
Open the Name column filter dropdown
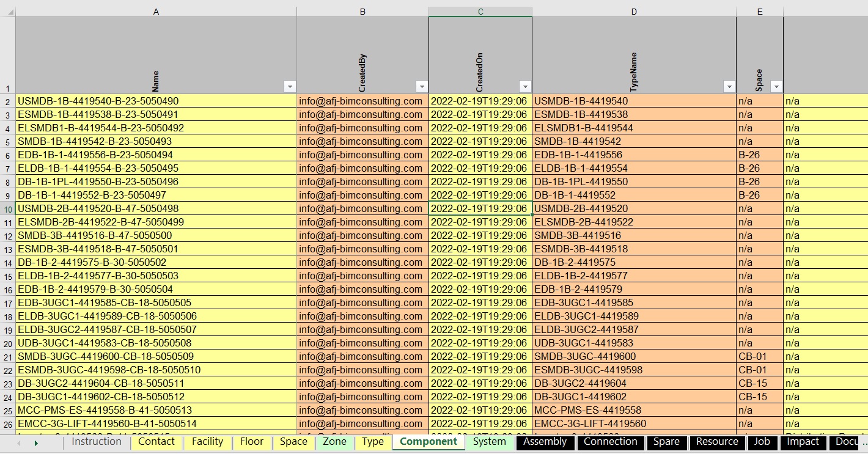pyautogui.click(x=290, y=87)
